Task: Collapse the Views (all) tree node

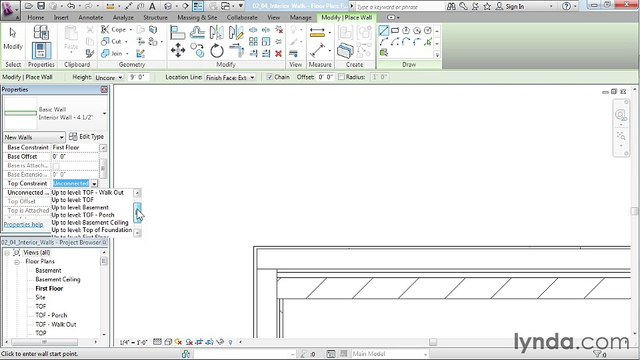Action: click(x=7, y=253)
